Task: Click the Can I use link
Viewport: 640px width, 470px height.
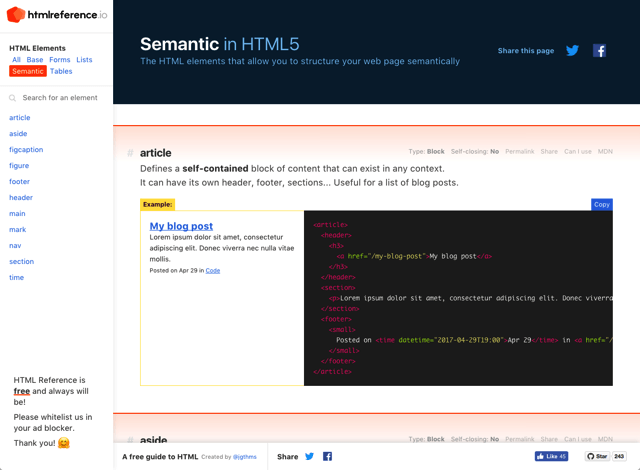Action: [578, 152]
